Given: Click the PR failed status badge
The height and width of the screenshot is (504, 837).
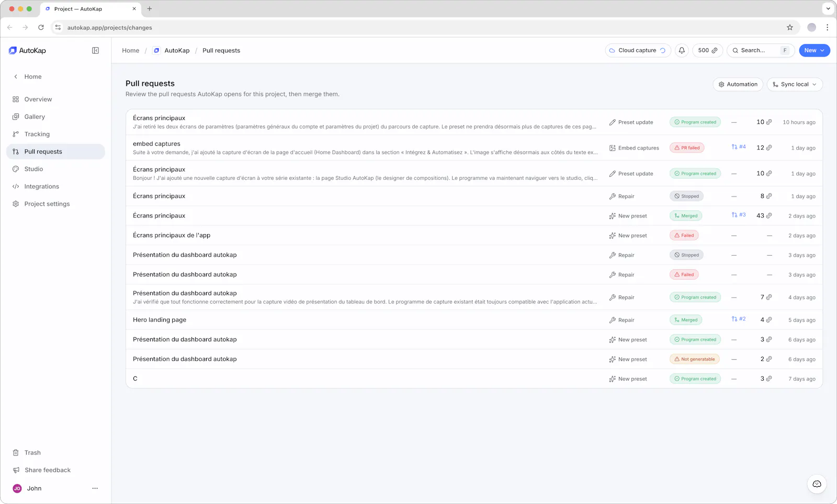Looking at the screenshot, I should point(687,148).
